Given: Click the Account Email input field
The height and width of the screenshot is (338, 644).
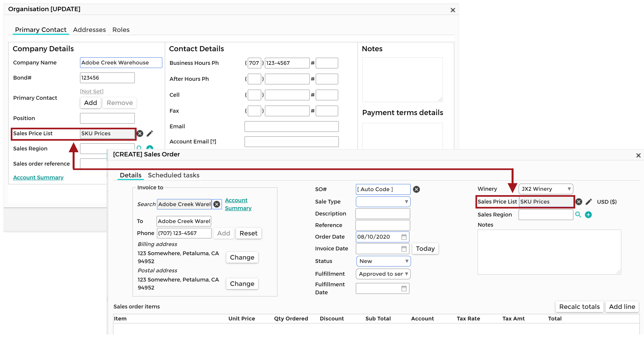Looking at the screenshot, I should point(292,142).
